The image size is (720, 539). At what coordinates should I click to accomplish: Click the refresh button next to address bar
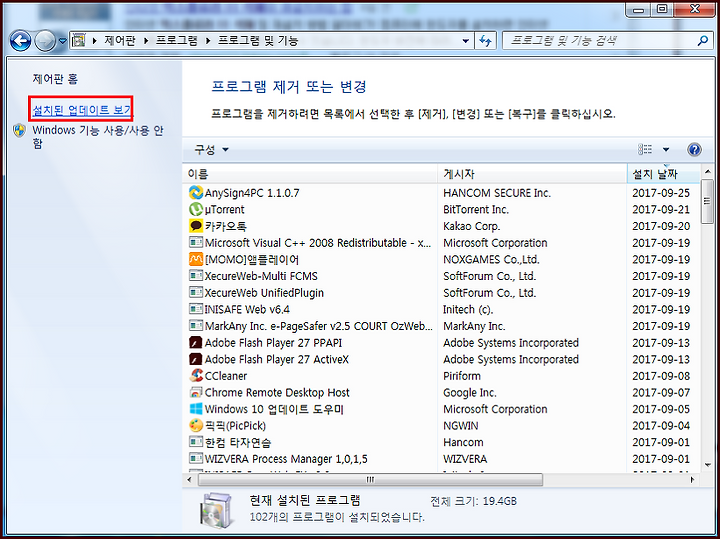[x=485, y=41]
